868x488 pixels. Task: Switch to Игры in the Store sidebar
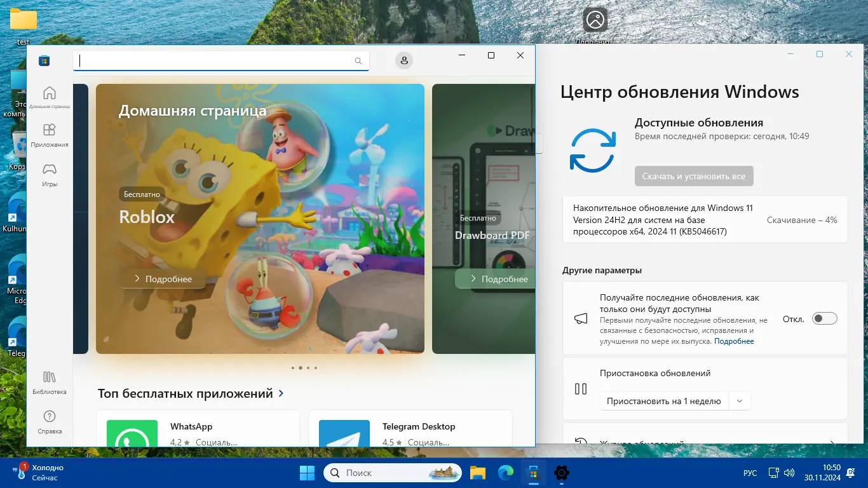coord(50,175)
